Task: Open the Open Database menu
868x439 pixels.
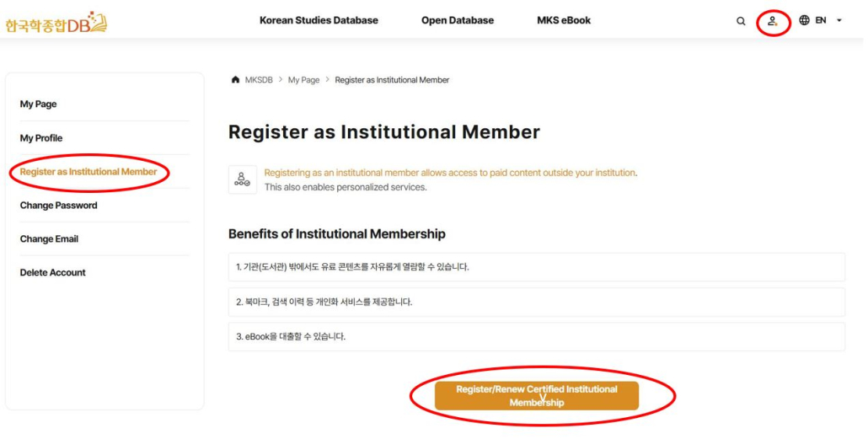Action: coord(458,20)
